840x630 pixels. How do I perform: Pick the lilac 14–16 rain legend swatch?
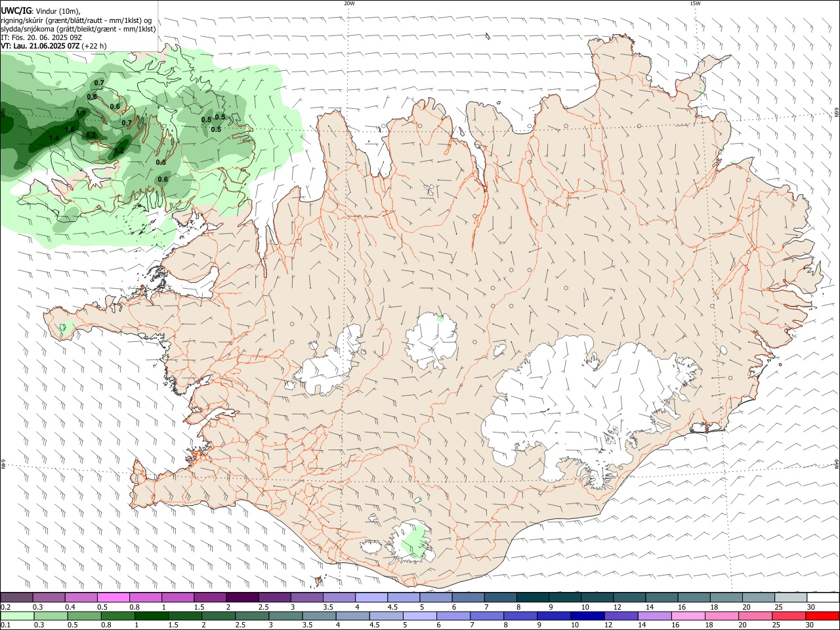click(654, 616)
